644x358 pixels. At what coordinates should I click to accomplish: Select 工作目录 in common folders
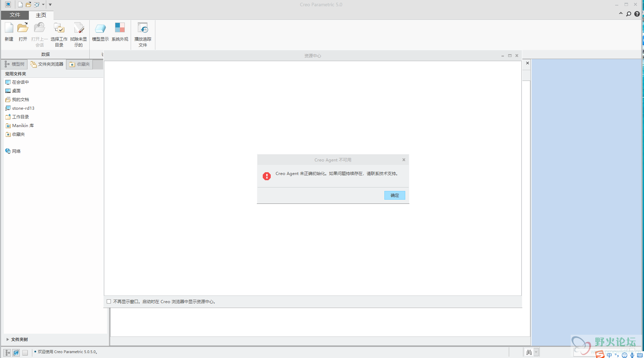[17, 117]
